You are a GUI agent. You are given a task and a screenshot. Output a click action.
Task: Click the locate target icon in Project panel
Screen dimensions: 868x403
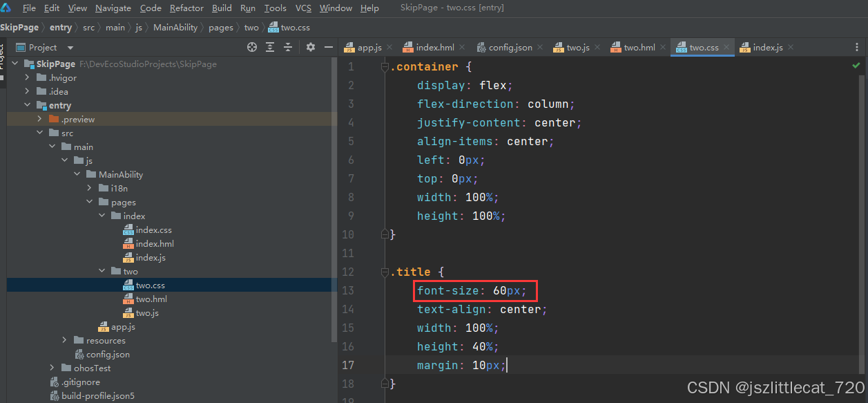point(252,47)
